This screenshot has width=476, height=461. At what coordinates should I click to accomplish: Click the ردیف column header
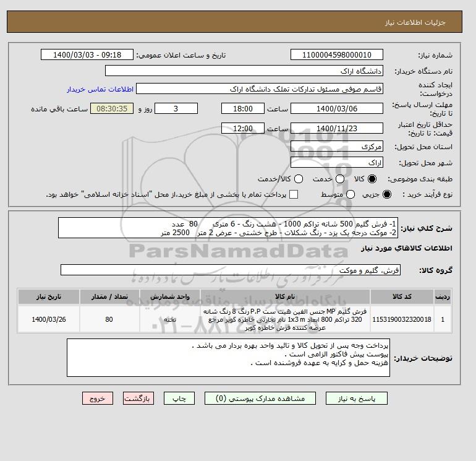[x=443, y=296]
